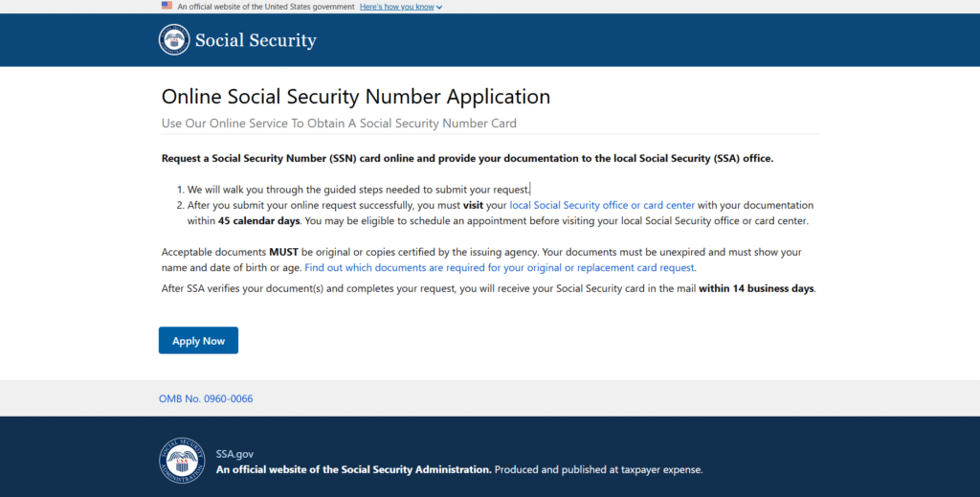Click the Apply Now button
The image size is (980, 497).
(x=198, y=340)
